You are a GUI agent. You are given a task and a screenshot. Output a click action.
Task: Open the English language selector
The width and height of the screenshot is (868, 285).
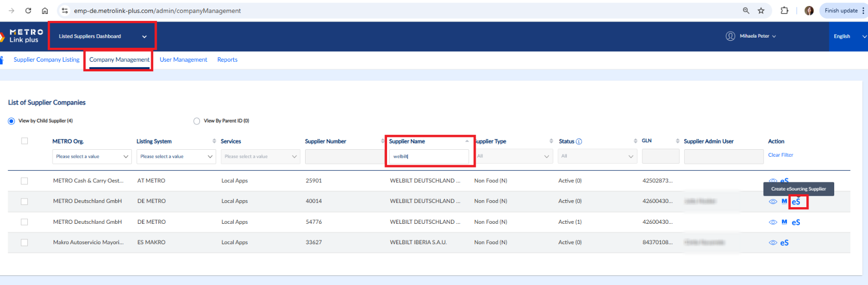(849, 36)
